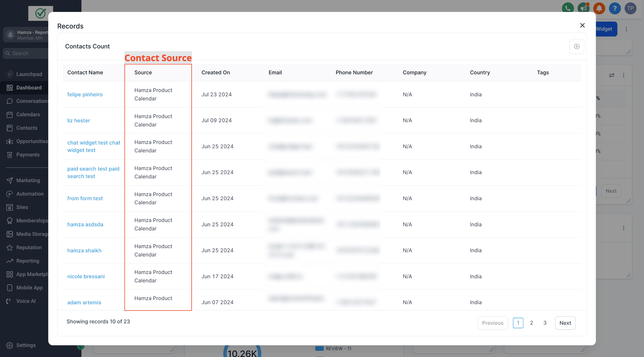This screenshot has width=644, height=357.
Task: Select page 2 in pagination
Action: 531,323
